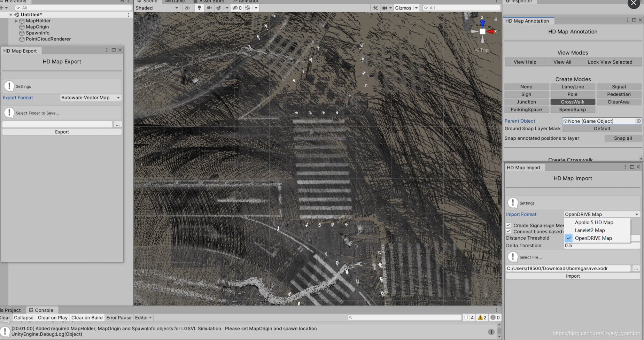Click Delta Threshold value field

(602, 246)
